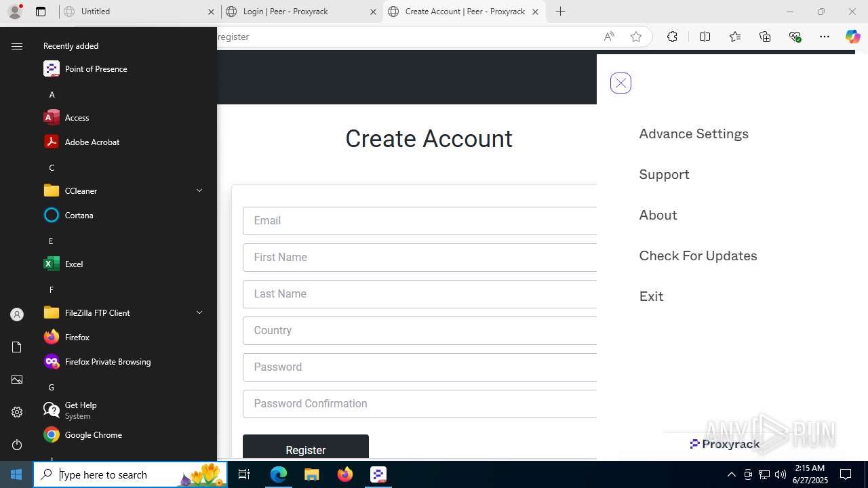The image size is (868, 488).
Task: Open Documents icon in Start sidebar
Action: coord(17,347)
